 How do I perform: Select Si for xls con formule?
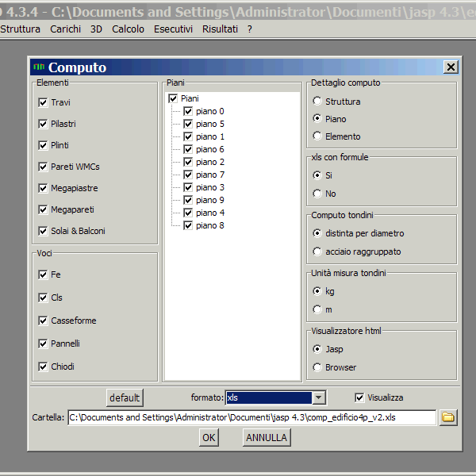[317, 175]
